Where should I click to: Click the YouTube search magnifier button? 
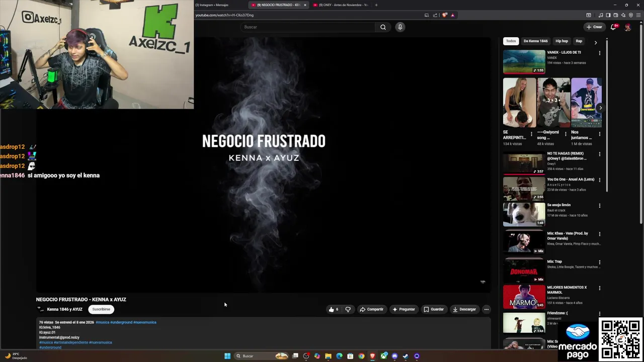383,27
